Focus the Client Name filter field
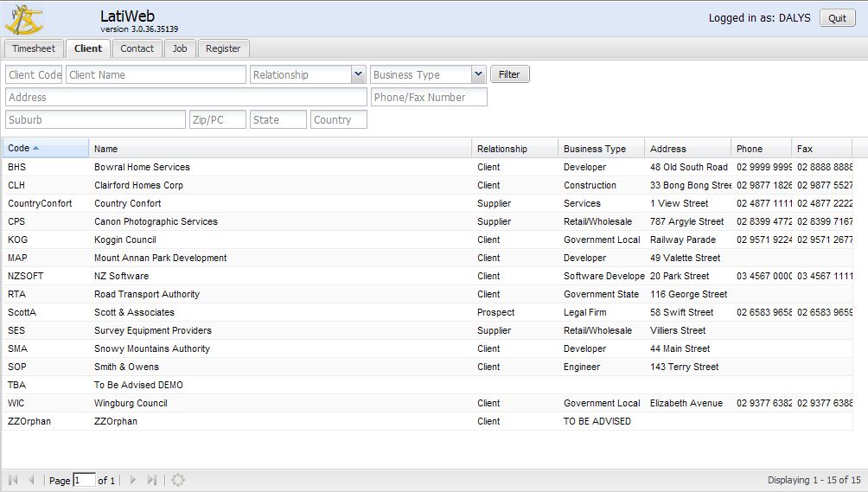This screenshot has height=492, width=868. 156,75
